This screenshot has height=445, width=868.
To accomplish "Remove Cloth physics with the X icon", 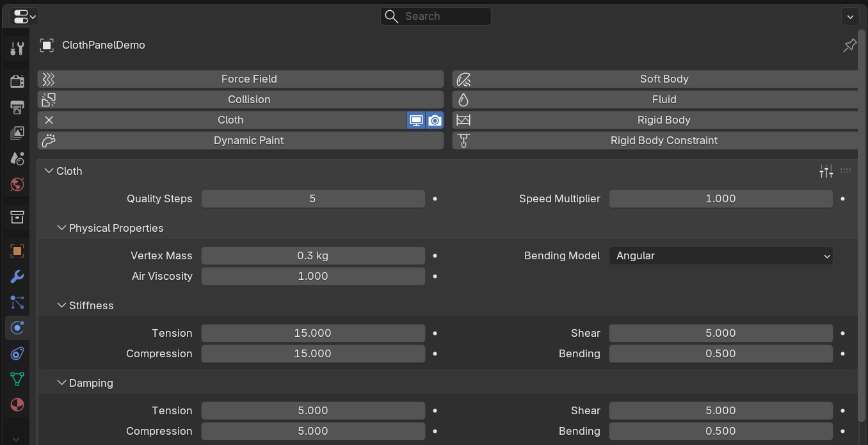I will point(49,120).
